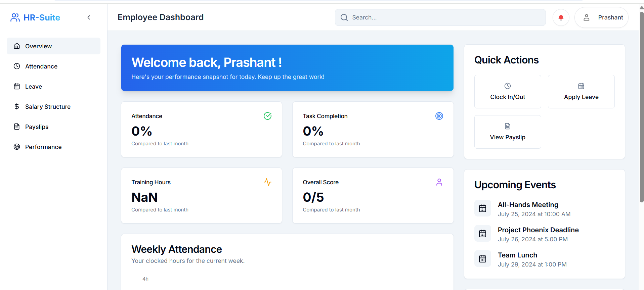Screen dimensions: 644x290
Task: Click the calendar icon for All-Hands Meeting
Action: [483, 208]
